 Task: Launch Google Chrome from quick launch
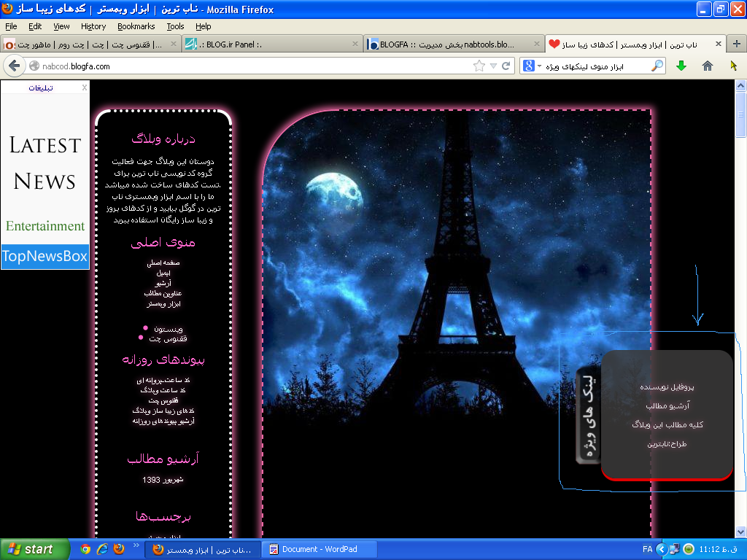click(x=85, y=549)
